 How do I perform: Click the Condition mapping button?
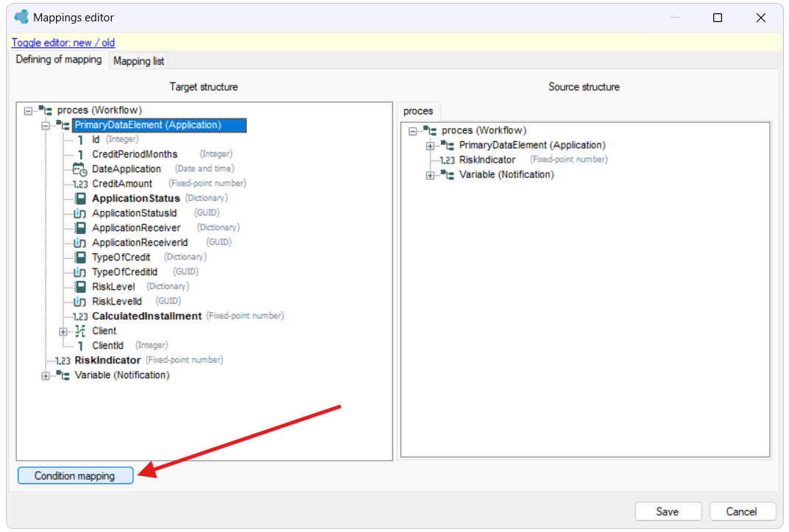pyautogui.click(x=76, y=475)
